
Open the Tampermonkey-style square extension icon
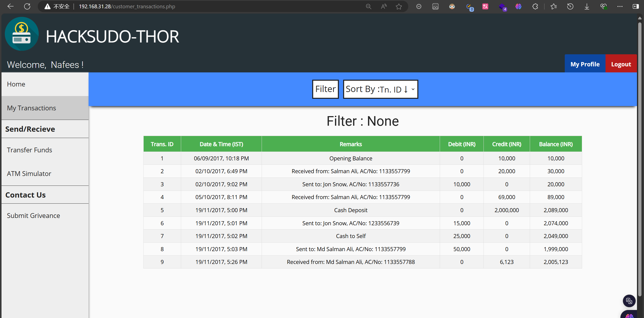[x=435, y=7]
